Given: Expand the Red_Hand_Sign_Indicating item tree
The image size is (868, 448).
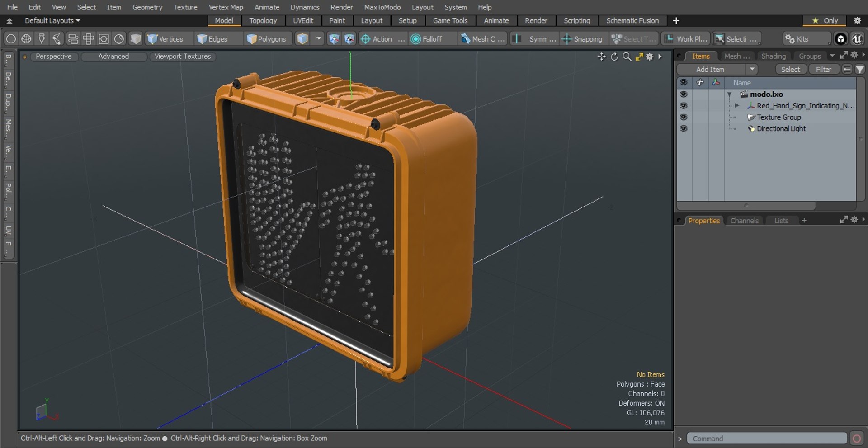Looking at the screenshot, I should 736,106.
